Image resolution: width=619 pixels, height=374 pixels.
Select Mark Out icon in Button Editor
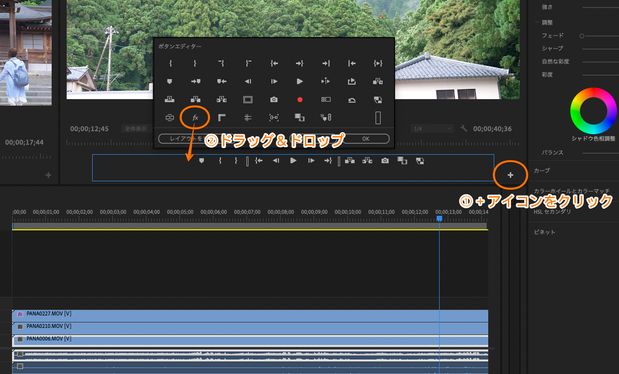(x=195, y=63)
